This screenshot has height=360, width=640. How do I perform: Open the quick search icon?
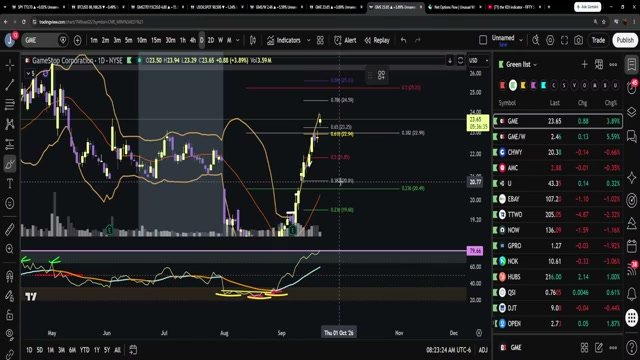[x=536, y=40]
